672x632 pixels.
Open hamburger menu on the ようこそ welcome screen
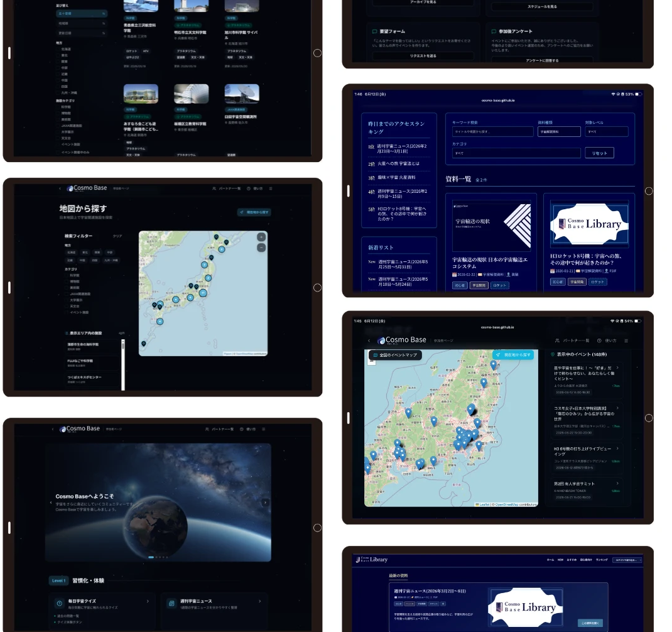(263, 429)
